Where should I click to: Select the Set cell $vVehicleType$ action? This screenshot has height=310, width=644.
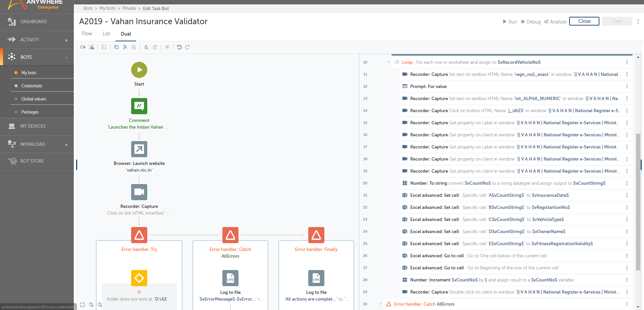tap(516, 219)
